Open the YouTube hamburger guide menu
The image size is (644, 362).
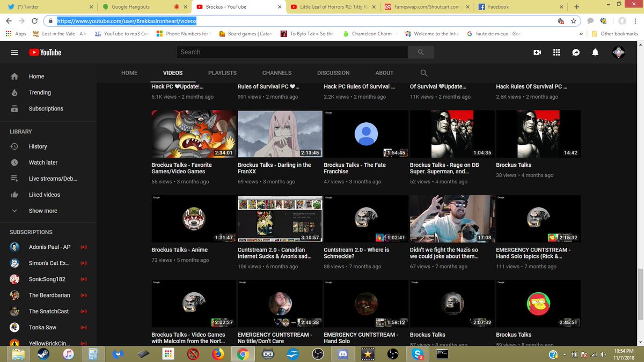[x=14, y=53]
